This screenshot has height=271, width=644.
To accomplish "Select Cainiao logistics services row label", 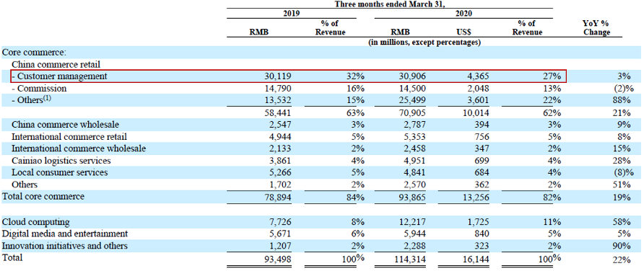I will 61,160.
